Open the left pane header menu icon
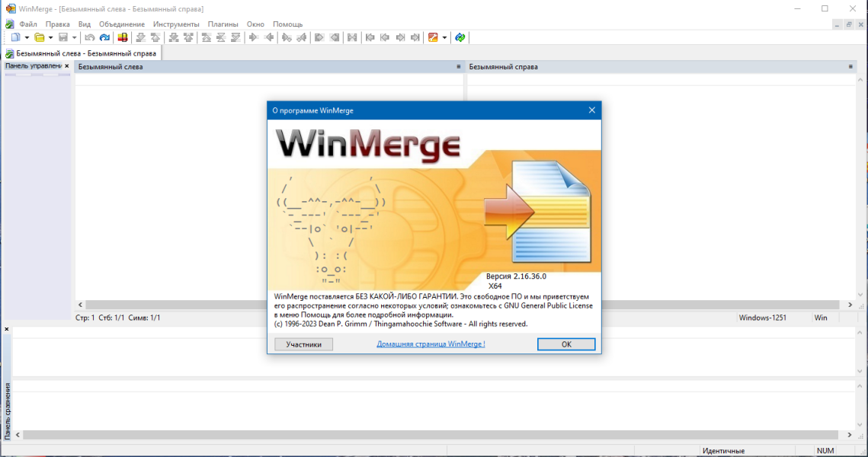The height and width of the screenshot is (457, 868). point(458,66)
